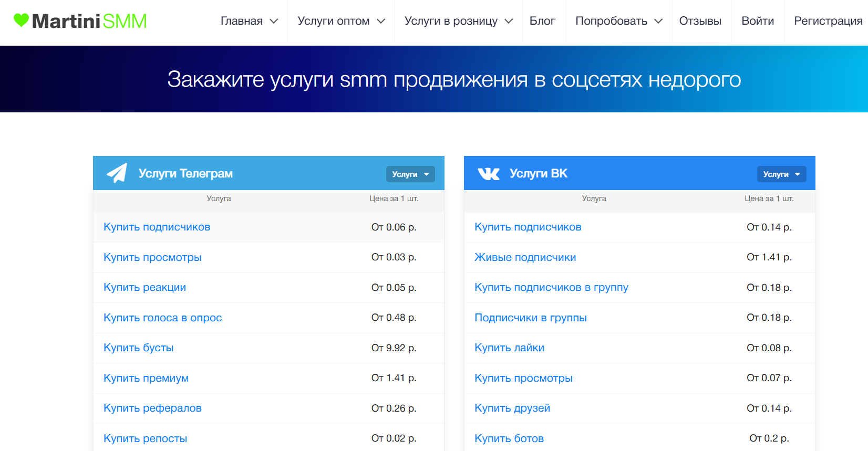
Task: Open Подписчики в группы link
Action: [531, 318]
